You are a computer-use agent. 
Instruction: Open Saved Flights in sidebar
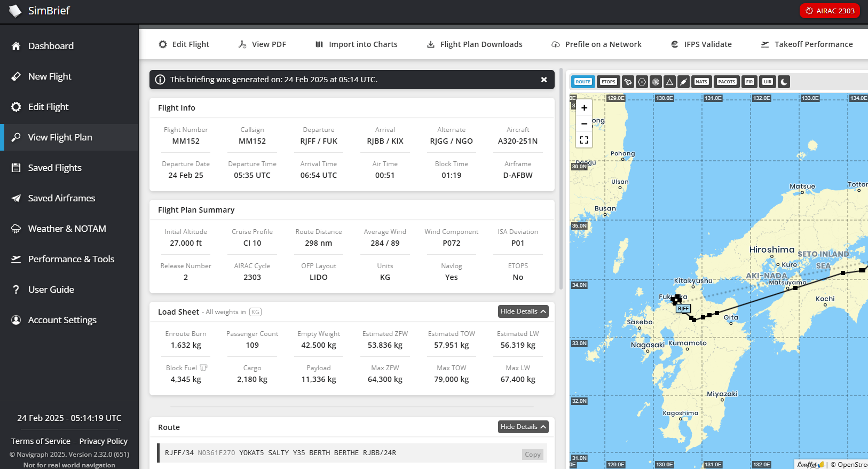69,168
